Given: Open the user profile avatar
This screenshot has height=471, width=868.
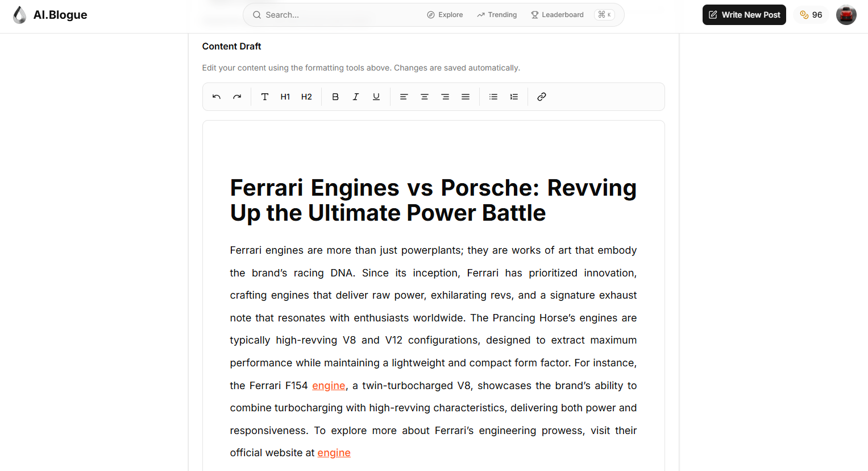Looking at the screenshot, I should [846, 15].
